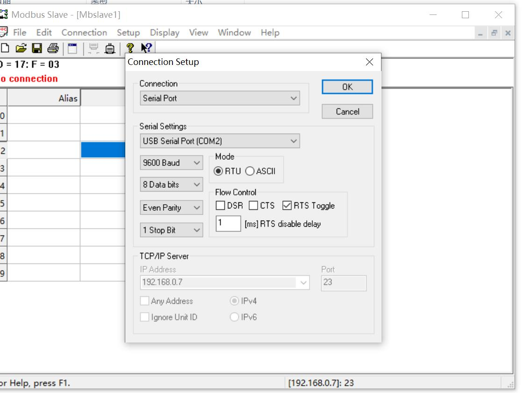The image size is (532, 393).
Task: Click the yellow question mark About icon
Action: (130, 48)
